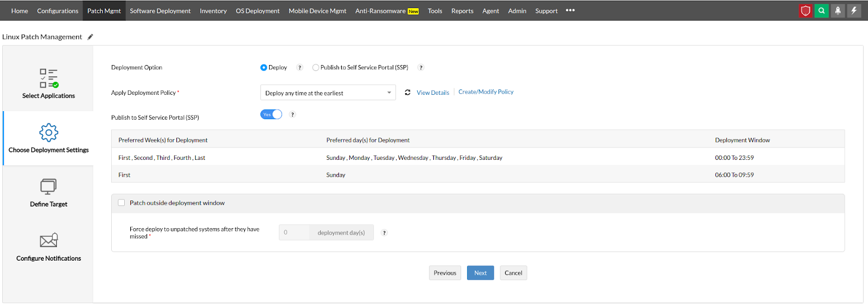Open the Configurations menu

[x=58, y=11]
